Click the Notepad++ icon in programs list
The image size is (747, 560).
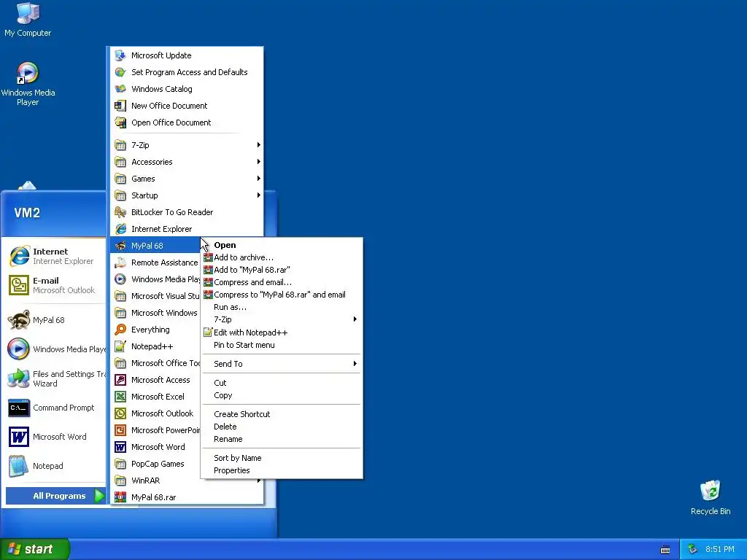[x=120, y=346]
